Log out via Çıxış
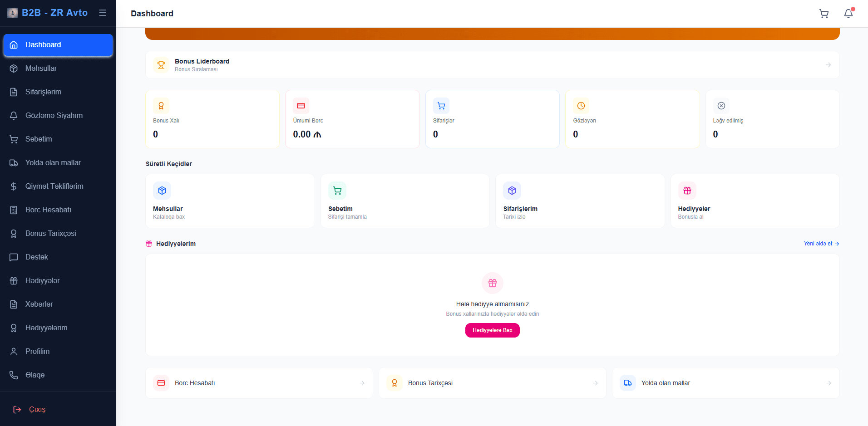Image resolution: width=868 pixels, height=426 pixels. 58,410
